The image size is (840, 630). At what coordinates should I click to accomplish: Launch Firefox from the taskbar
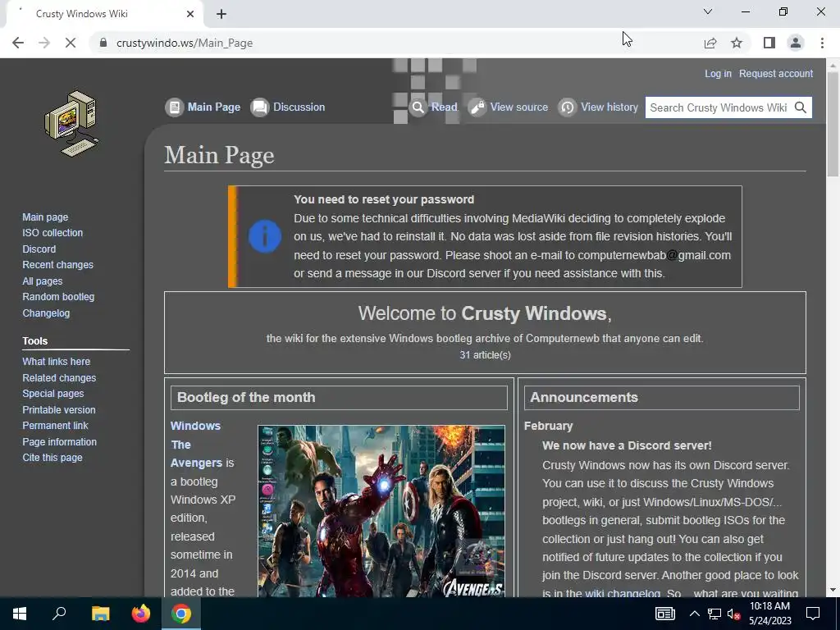[141, 614]
